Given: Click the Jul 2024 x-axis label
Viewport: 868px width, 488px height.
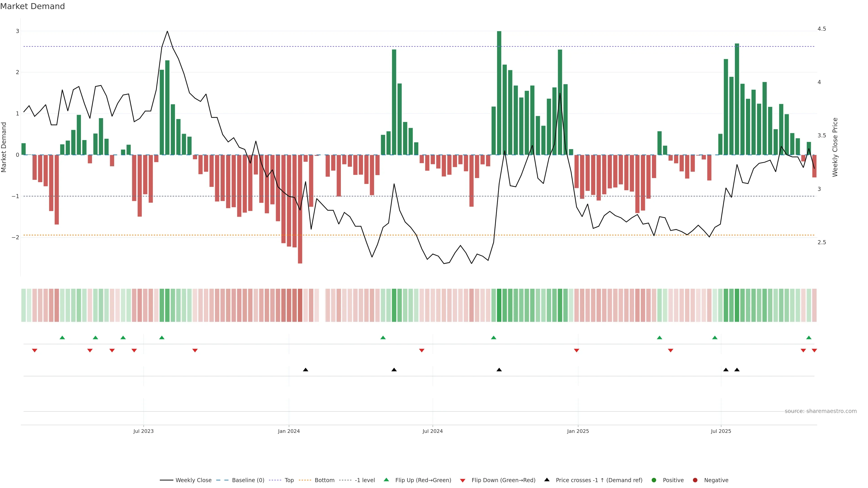Looking at the screenshot, I should point(433,431).
